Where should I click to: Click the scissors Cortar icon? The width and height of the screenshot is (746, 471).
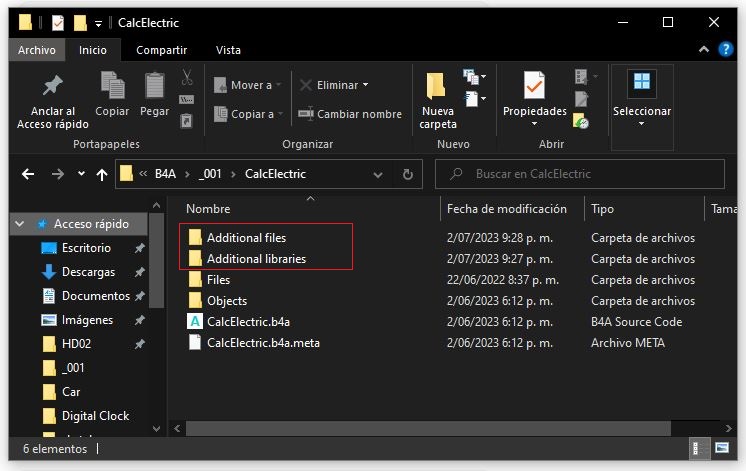point(187,77)
